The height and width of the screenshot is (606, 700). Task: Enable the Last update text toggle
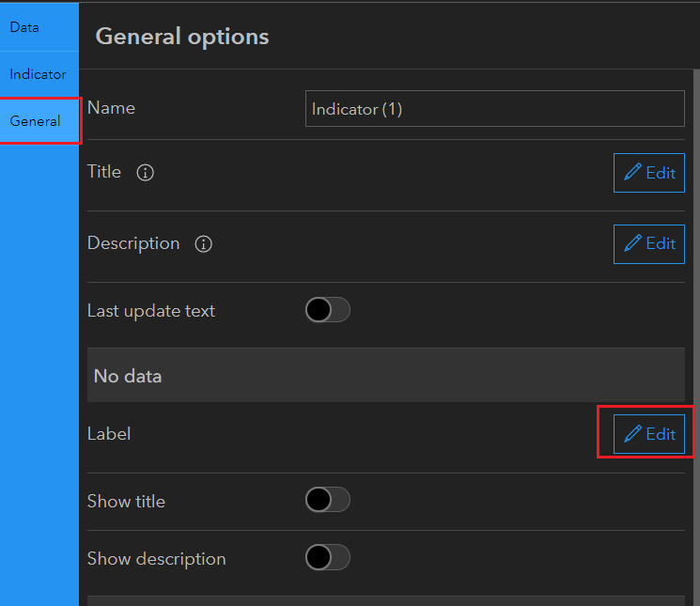pos(328,310)
